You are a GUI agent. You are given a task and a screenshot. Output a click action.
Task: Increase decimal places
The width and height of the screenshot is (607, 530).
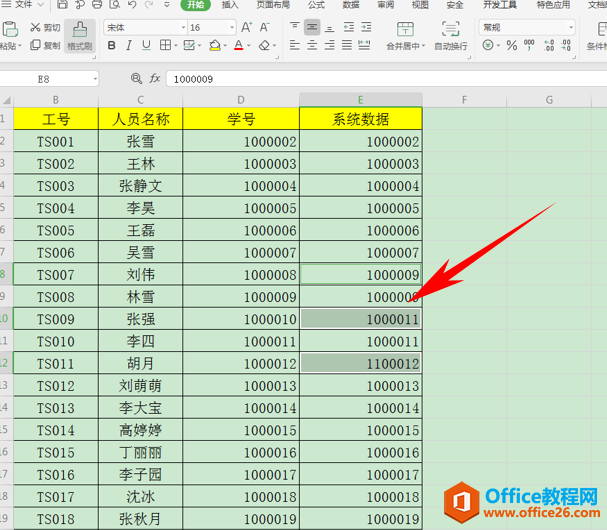coord(549,45)
